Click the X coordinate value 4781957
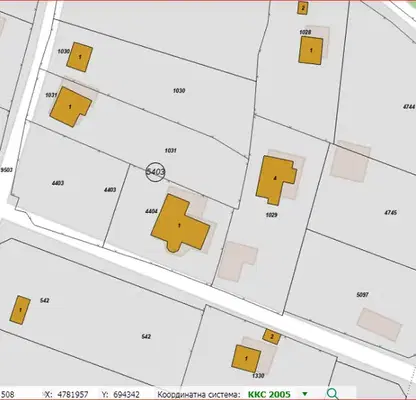416x400 pixels. [73, 395]
